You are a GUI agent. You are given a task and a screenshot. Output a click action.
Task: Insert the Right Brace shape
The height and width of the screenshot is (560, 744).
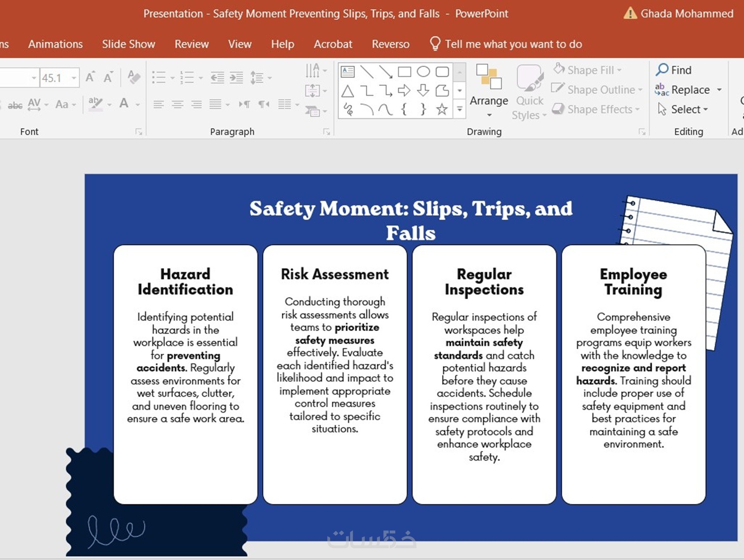[423, 109]
